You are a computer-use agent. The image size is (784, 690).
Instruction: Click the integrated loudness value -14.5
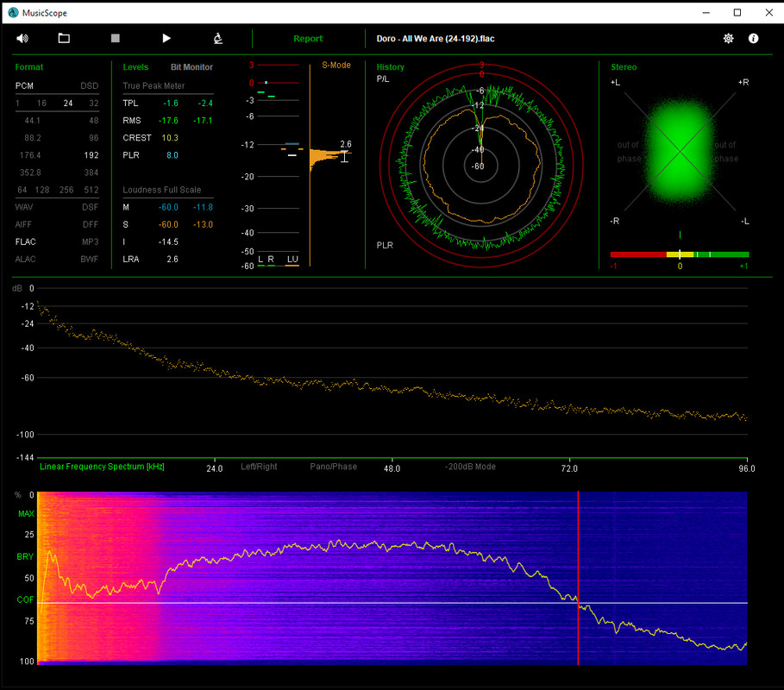coord(168,242)
